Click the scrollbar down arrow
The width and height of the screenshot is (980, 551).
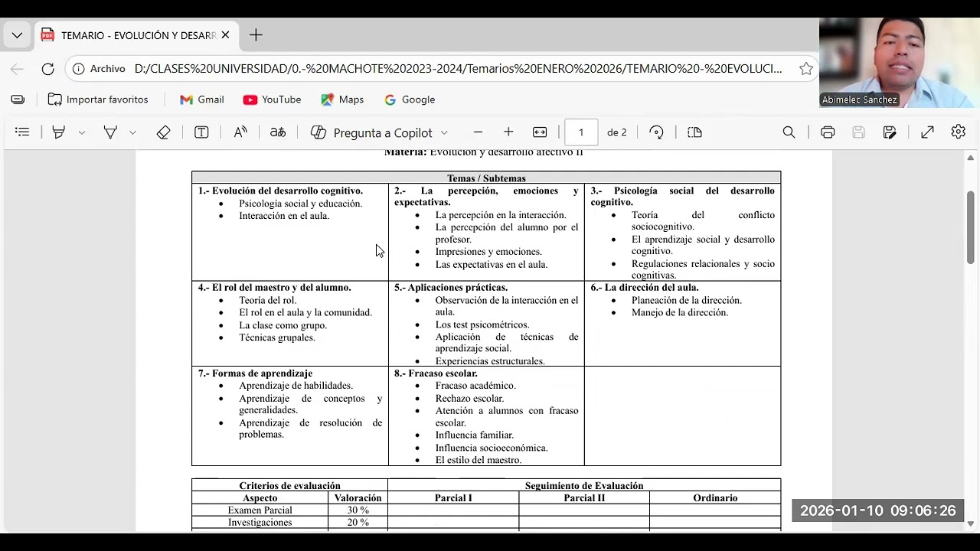pyautogui.click(x=971, y=524)
